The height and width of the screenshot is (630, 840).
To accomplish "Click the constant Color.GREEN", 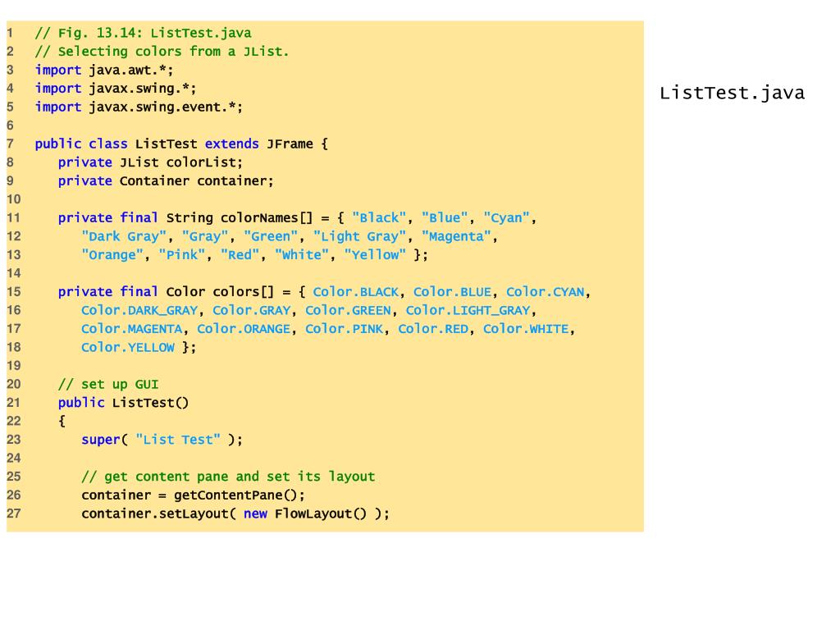I will (348, 311).
